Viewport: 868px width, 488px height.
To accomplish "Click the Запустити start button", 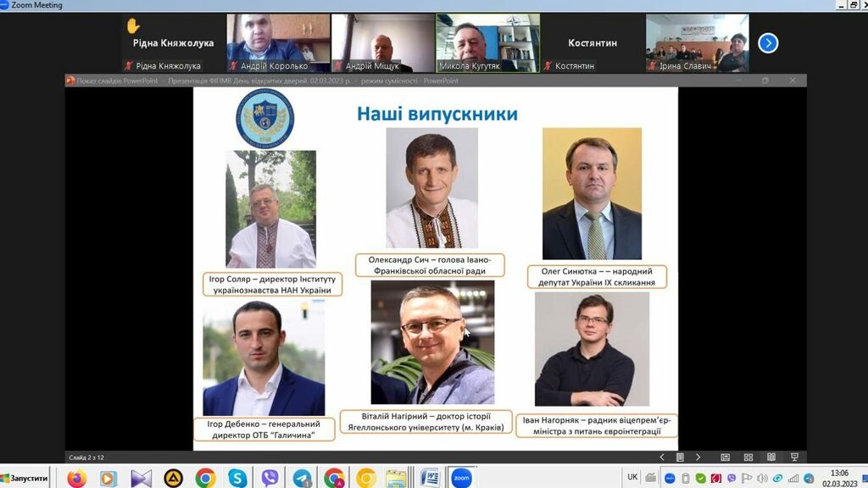I will click(25, 478).
